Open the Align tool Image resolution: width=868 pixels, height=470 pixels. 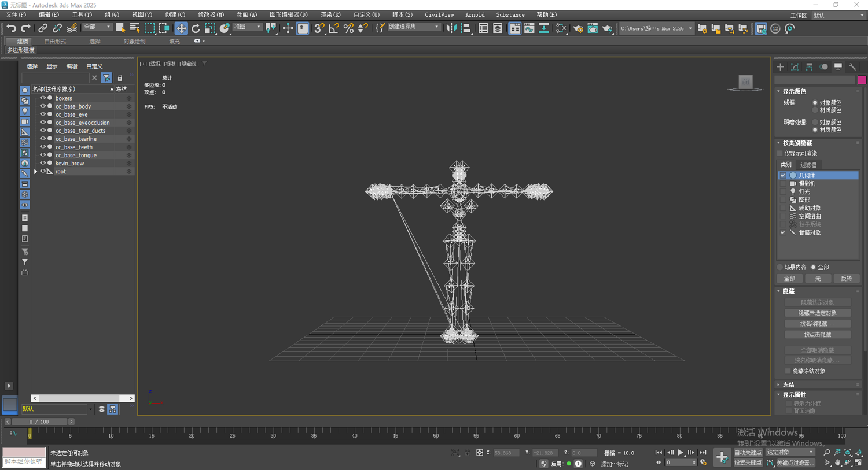466,28
